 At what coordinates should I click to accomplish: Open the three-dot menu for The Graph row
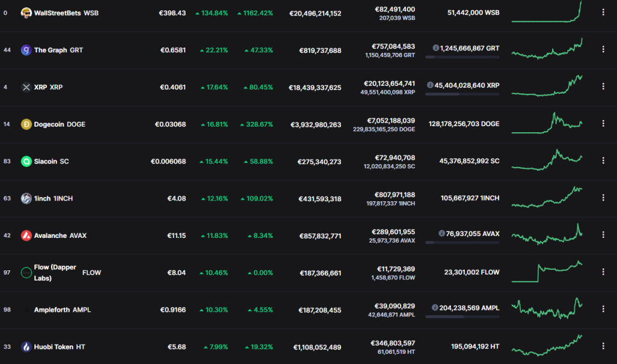[x=603, y=49]
